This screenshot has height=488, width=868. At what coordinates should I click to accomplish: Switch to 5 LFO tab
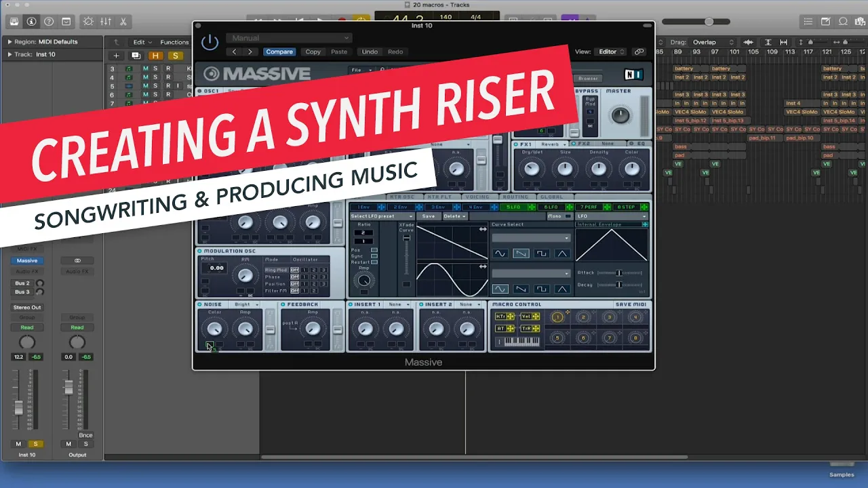point(519,207)
